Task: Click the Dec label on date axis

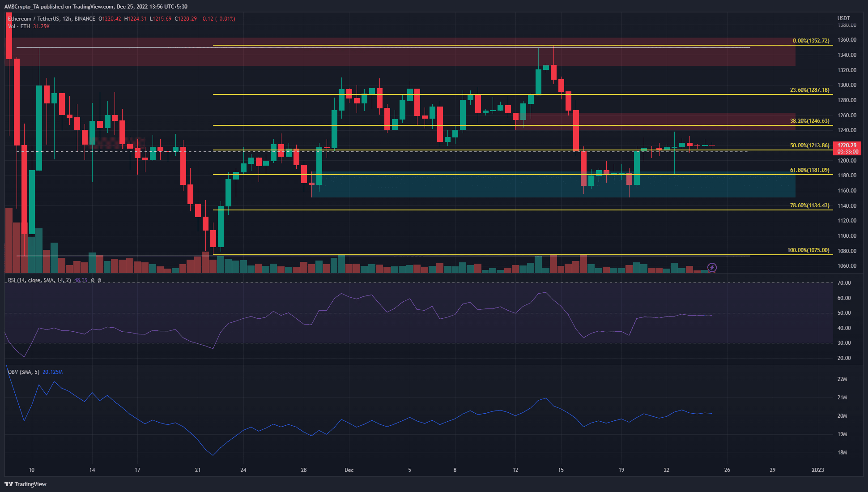Action: [x=349, y=470]
